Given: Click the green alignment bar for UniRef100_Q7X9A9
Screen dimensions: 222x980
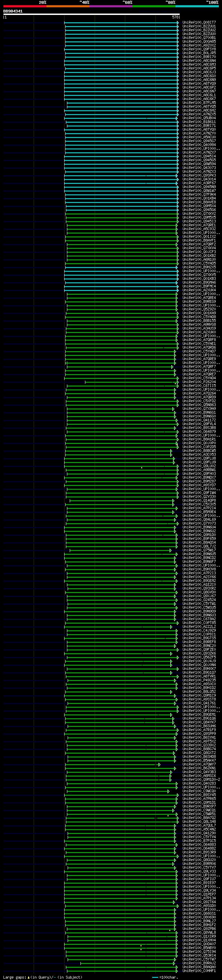Looking at the screenshot, I should [121, 408].
